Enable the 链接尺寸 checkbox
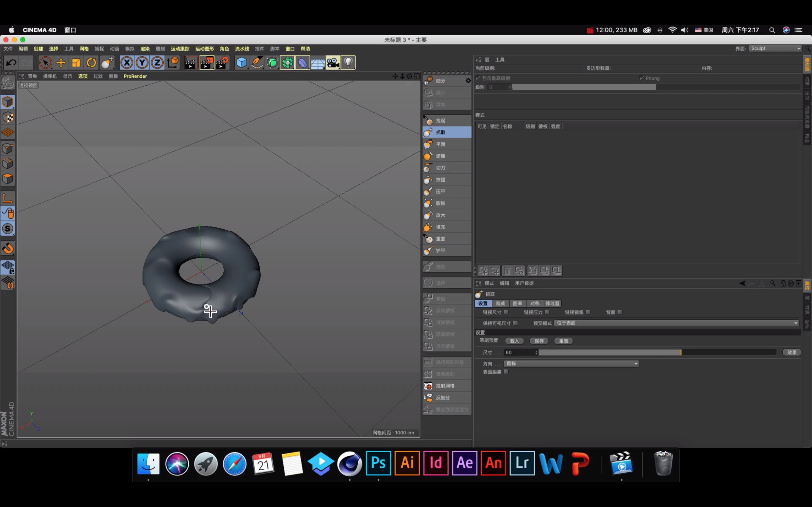The height and width of the screenshot is (507, 812). (x=506, y=312)
